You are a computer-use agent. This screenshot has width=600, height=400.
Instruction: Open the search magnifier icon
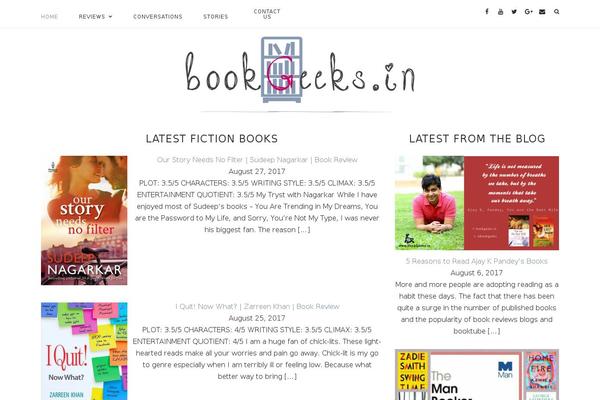pyautogui.click(x=556, y=11)
